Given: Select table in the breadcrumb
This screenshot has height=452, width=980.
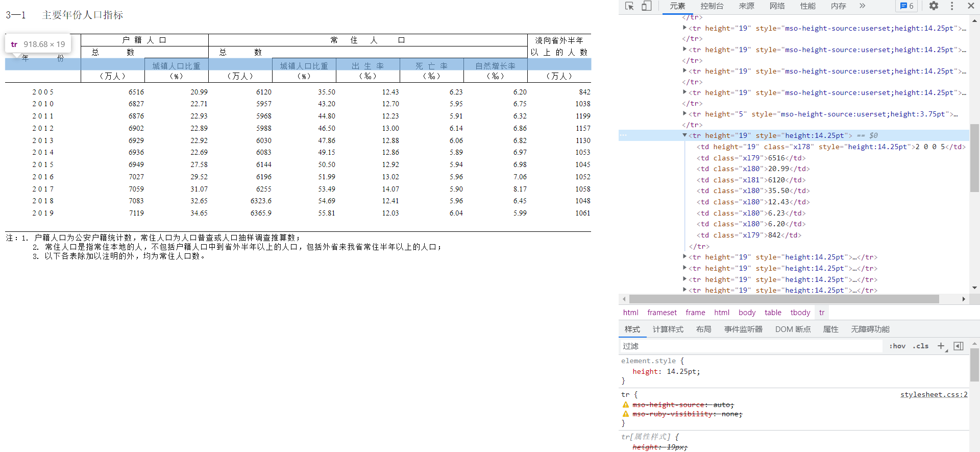Looking at the screenshot, I should coord(773,313).
